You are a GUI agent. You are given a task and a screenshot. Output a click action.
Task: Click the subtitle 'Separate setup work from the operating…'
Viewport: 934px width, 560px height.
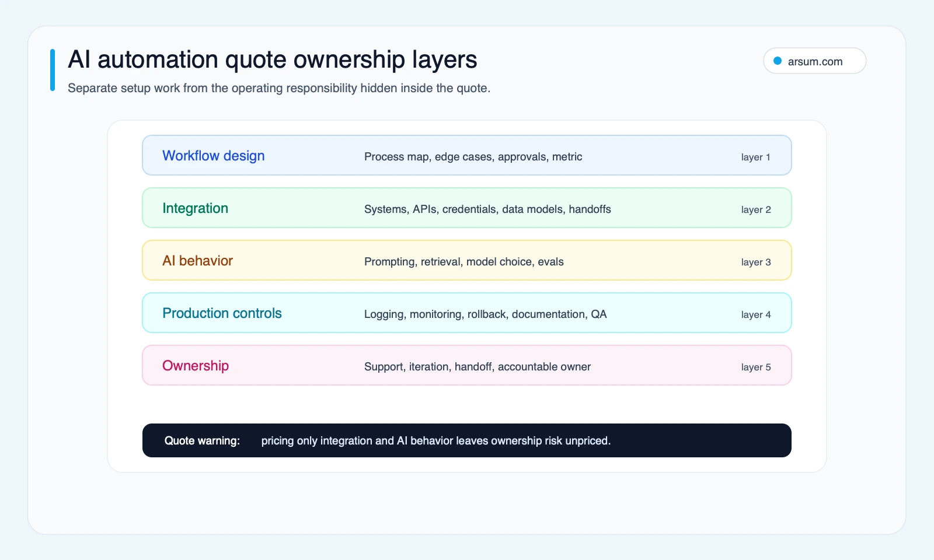pos(279,88)
